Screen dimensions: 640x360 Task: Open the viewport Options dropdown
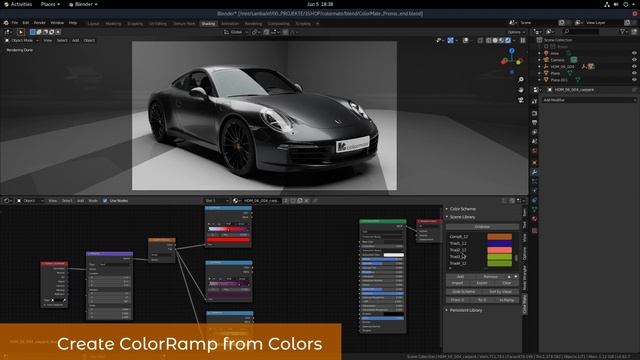pyautogui.click(x=516, y=32)
